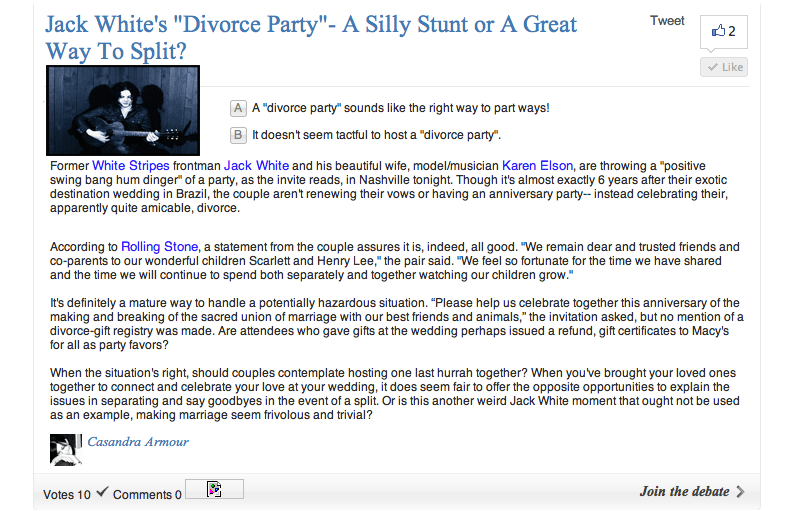
Task: Click Join the debate
Action: click(x=684, y=491)
